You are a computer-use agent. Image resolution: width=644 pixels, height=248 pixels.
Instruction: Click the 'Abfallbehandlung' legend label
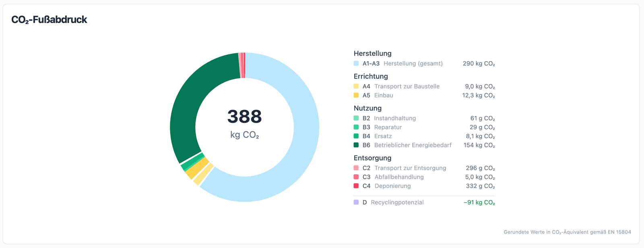[x=399, y=177]
